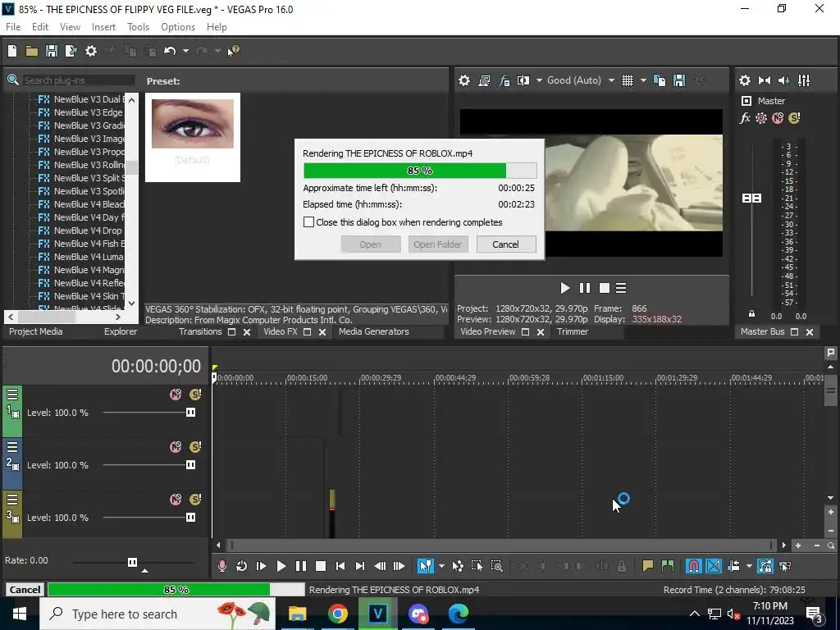Create a new project via toolbar icon

point(12,51)
